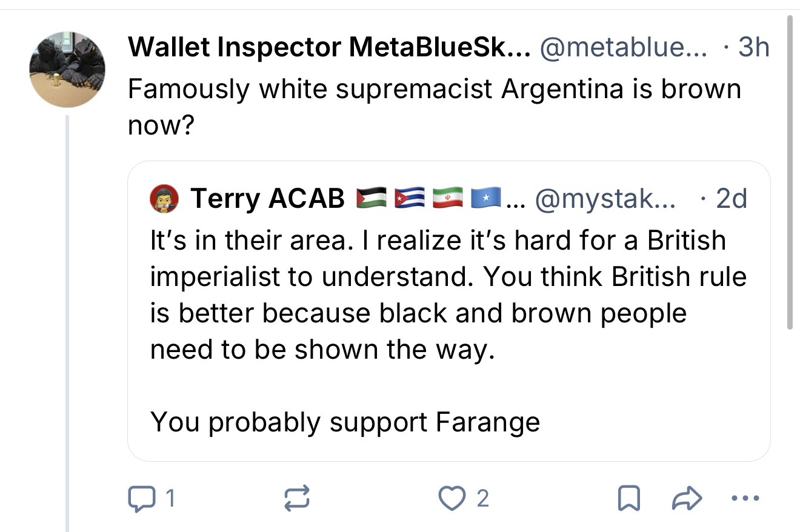The width and height of the screenshot is (800, 532).
Task: Bookmark this post
Action: (628, 499)
